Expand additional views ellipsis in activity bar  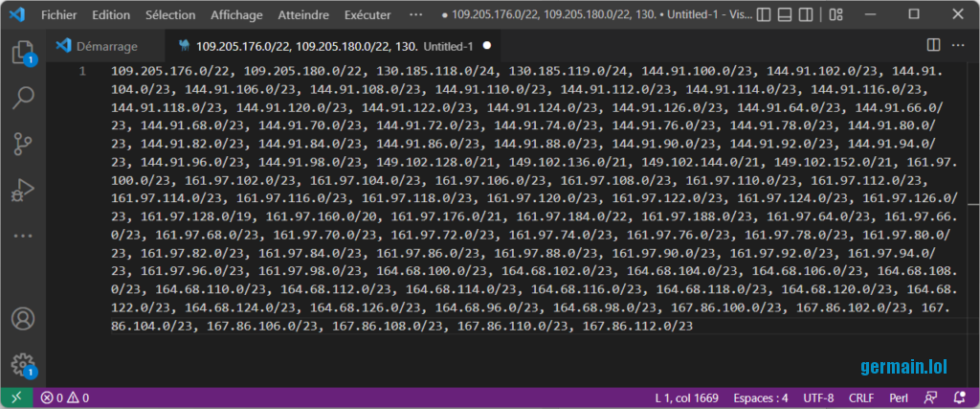click(x=22, y=235)
